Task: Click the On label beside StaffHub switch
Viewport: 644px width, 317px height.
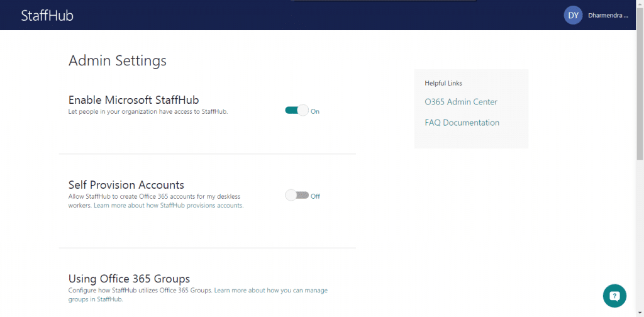Action: [x=315, y=111]
